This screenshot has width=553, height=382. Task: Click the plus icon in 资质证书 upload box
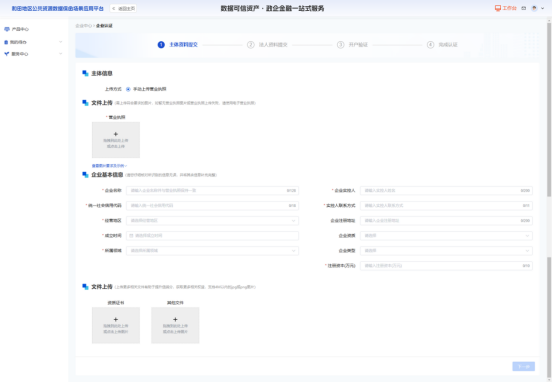[x=116, y=319]
